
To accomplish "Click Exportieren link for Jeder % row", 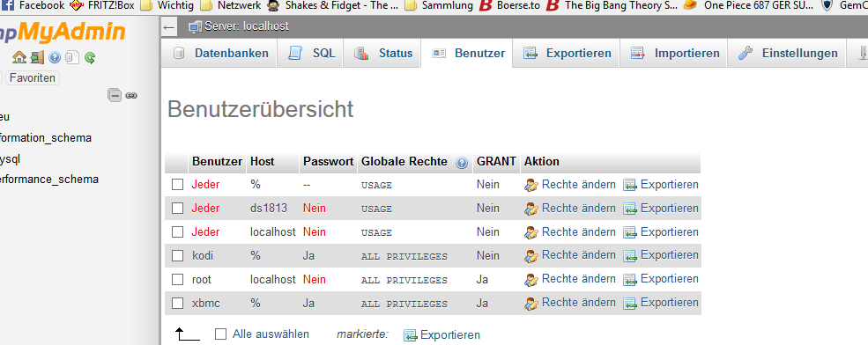I will click(x=661, y=185).
